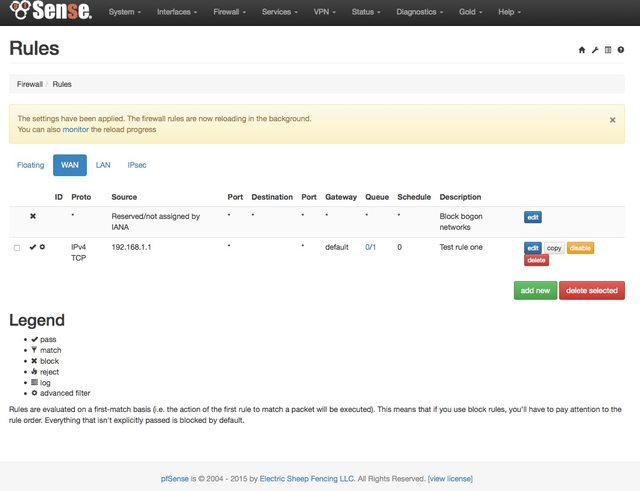Click the block X icon on bogon rule

point(33,216)
